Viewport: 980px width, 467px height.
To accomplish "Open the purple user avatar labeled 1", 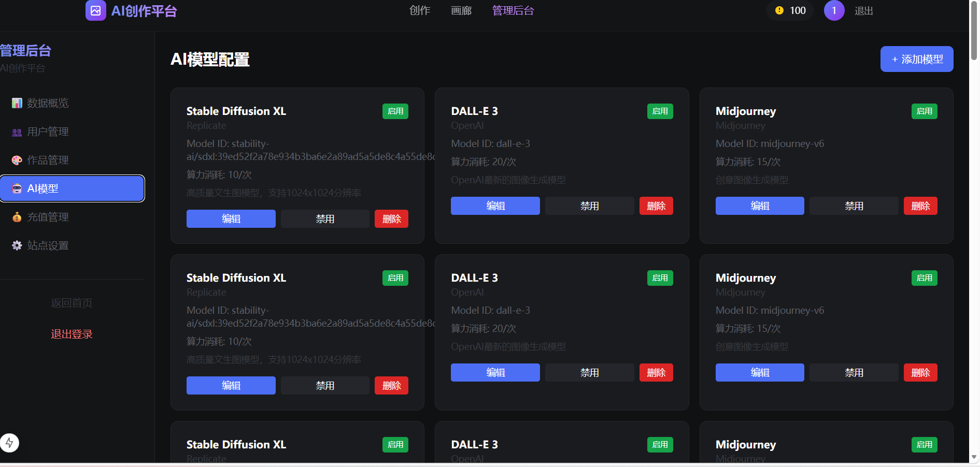I will point(834,10).
